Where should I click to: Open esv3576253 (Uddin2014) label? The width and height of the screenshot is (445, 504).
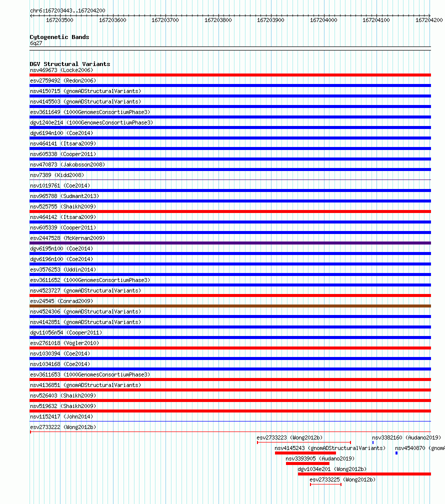point(63,269)
